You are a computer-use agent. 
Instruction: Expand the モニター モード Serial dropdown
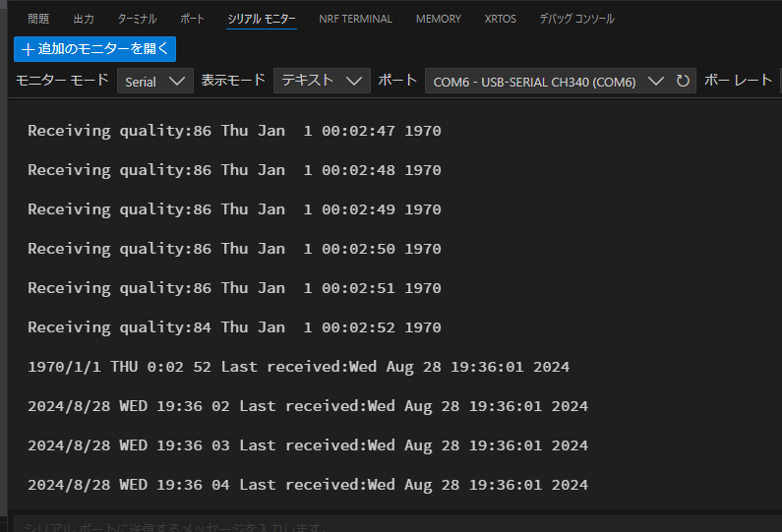click(154, 82)
